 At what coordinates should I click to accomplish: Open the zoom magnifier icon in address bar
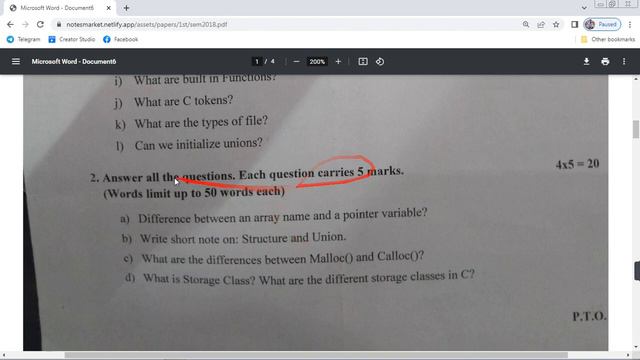[526, 24]
